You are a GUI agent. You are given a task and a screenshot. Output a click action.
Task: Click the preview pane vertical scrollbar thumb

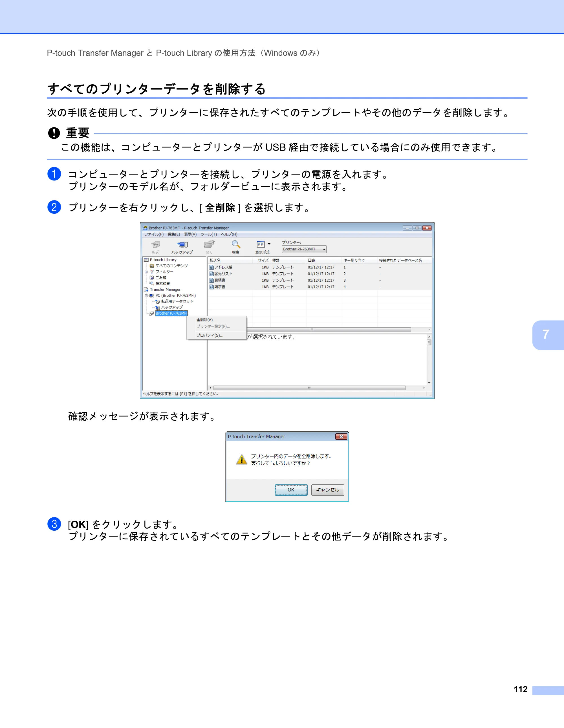429,342
